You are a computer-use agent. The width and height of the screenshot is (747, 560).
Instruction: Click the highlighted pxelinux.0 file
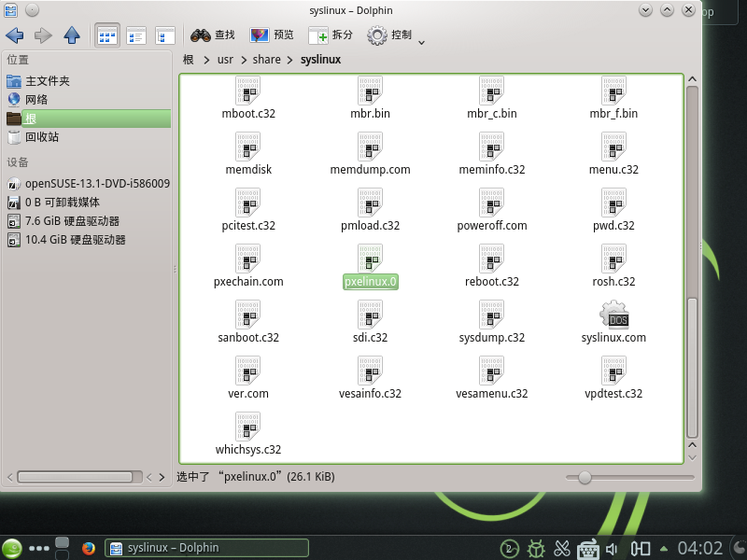[370, 266]
